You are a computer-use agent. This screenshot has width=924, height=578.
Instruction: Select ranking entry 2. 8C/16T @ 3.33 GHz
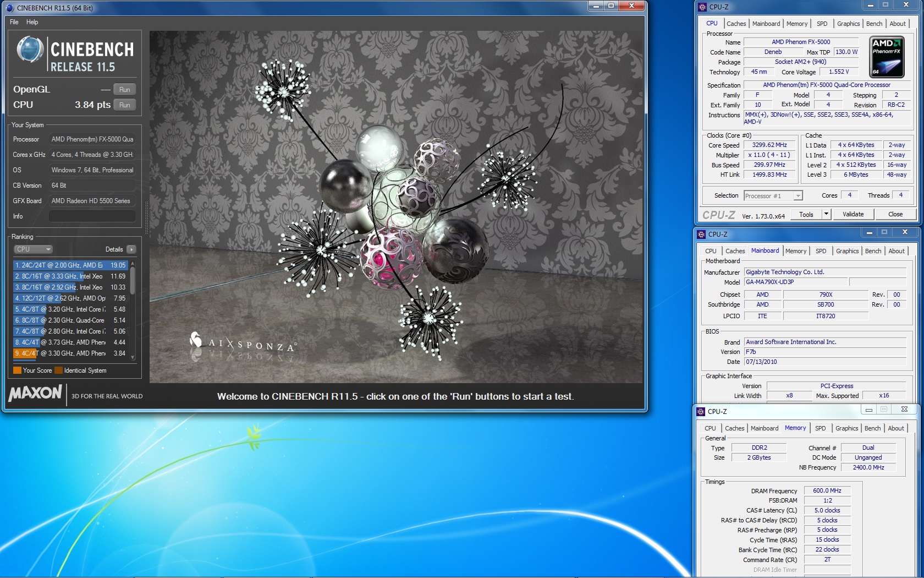click(70, 276)
